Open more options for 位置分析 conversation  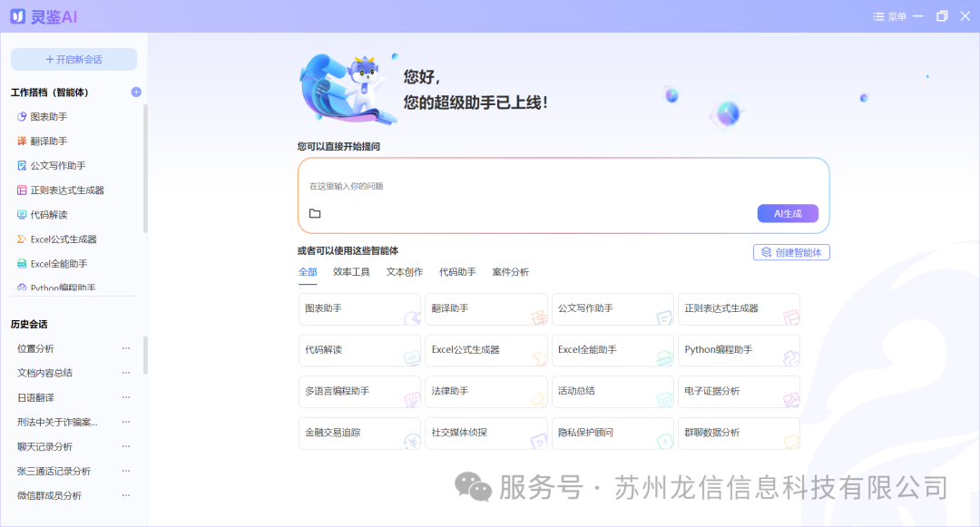(x=126, y=348)
